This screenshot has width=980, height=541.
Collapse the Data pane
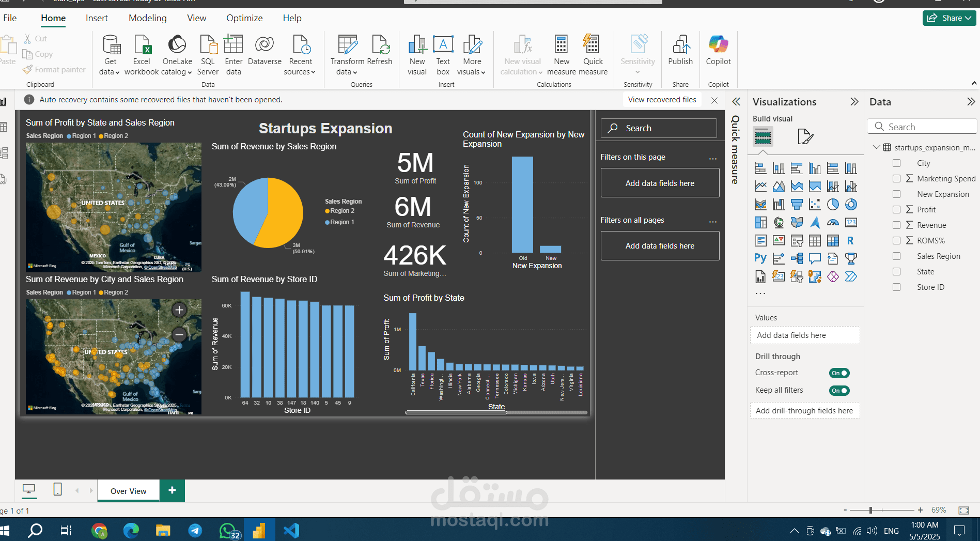pyautogui.click(x=971, y=102)
